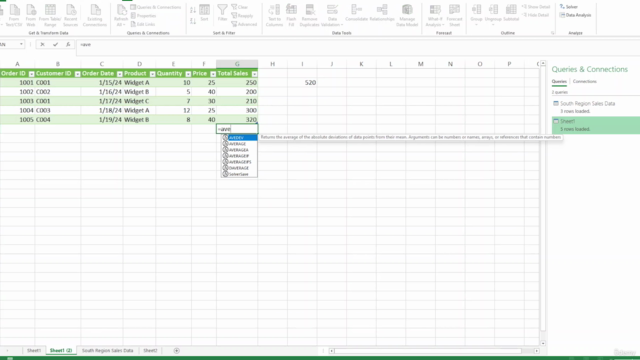Sort Z to A descending icon

click(193, 20)
